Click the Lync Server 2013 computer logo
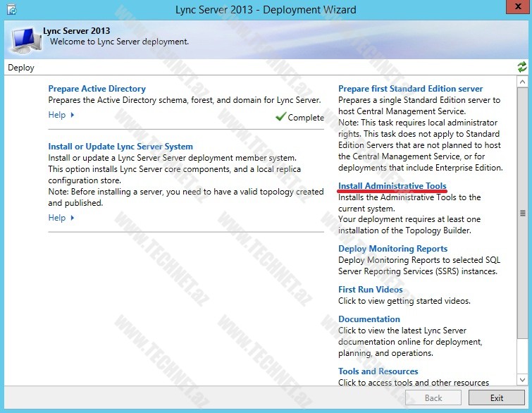This screenshot has width=532, height=413. point(25,39)
